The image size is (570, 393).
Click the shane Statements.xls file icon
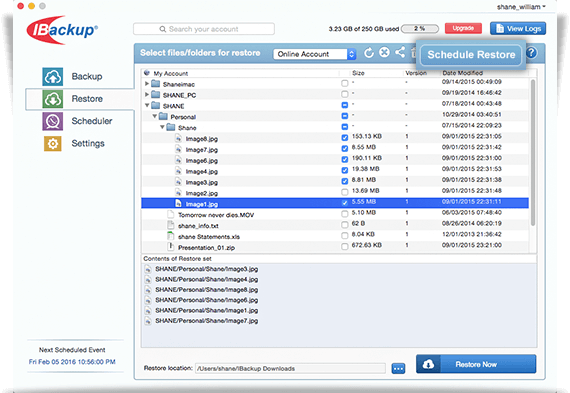(170, 236)
